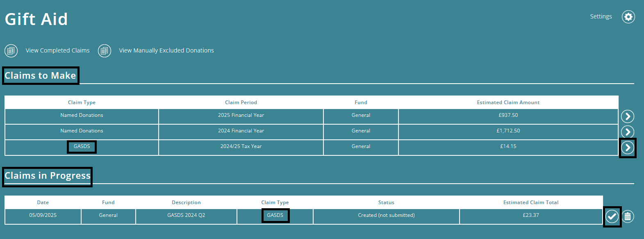Click the View Completed Claims document icon

tap(11, 51)
